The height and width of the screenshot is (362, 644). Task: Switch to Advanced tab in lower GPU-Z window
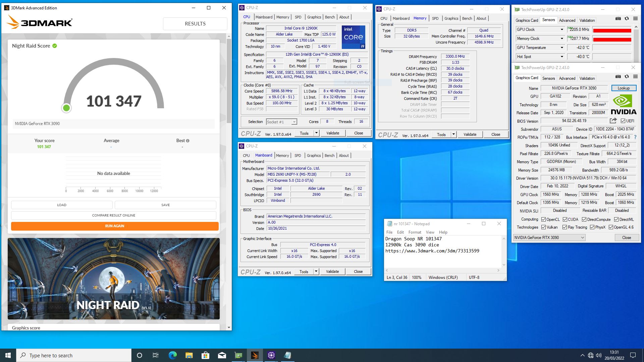[567, 78]
